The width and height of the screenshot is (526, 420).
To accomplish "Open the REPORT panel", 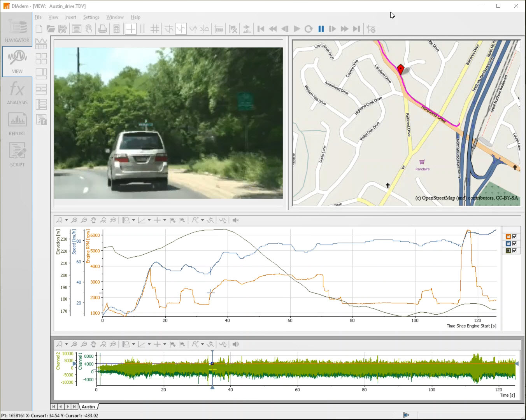I will (x=17, y=124).
